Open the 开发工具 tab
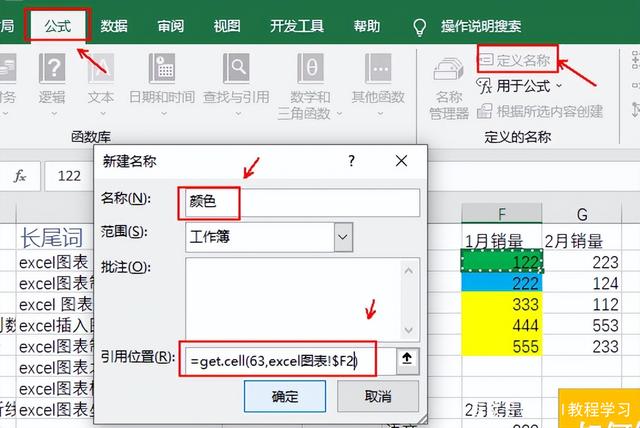 (x=297, y=26)
